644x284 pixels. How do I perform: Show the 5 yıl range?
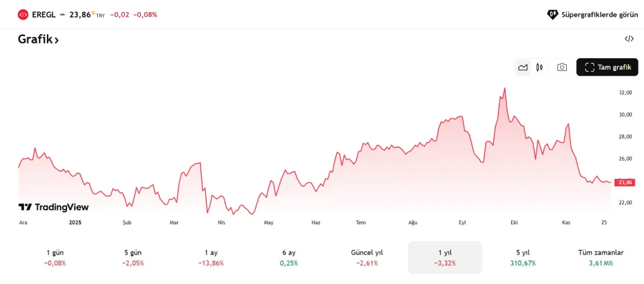(523, 257)
